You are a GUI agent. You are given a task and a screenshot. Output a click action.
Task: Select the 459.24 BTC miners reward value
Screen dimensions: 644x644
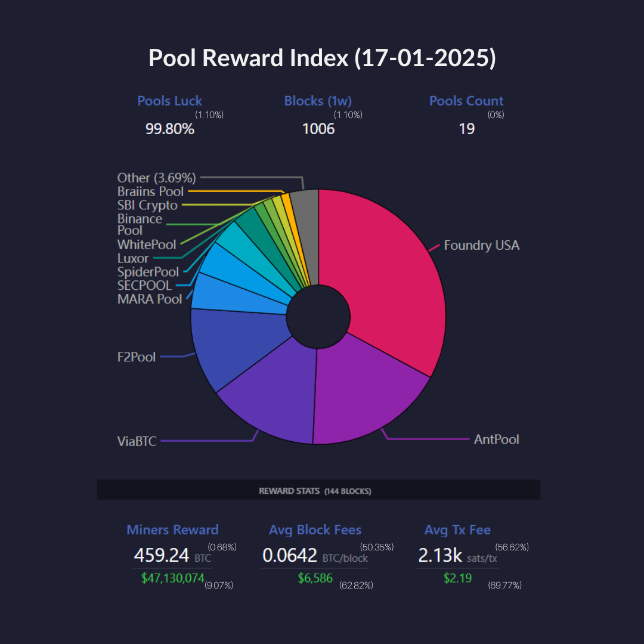[172, 555]
